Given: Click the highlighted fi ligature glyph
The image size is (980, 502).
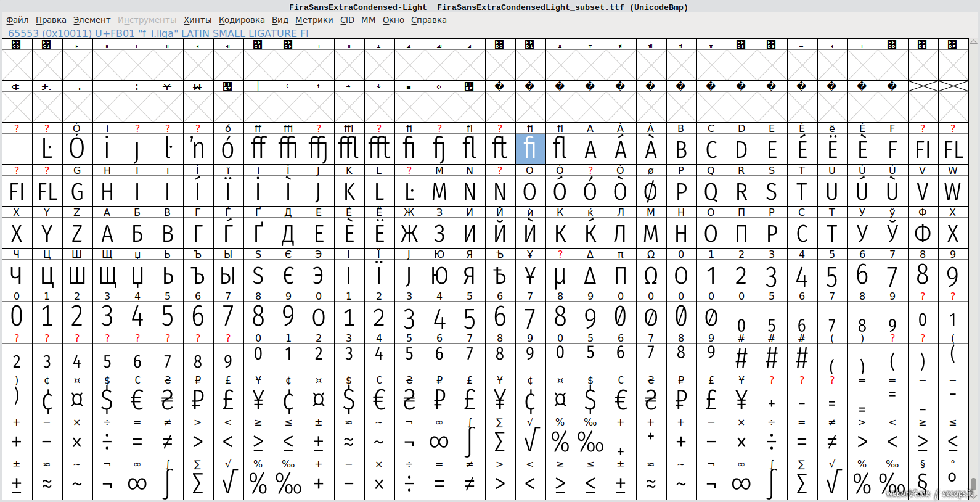Looking at the screenshot, I should click(x=530, y=149).
